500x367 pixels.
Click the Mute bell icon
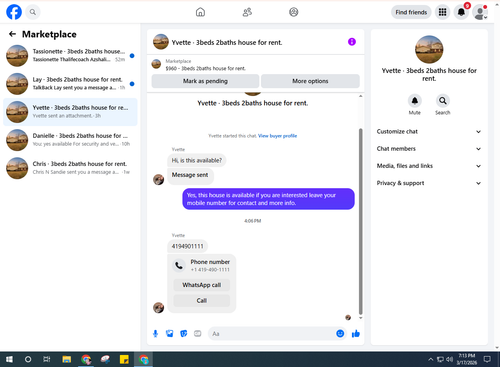[x=415, y=101]
